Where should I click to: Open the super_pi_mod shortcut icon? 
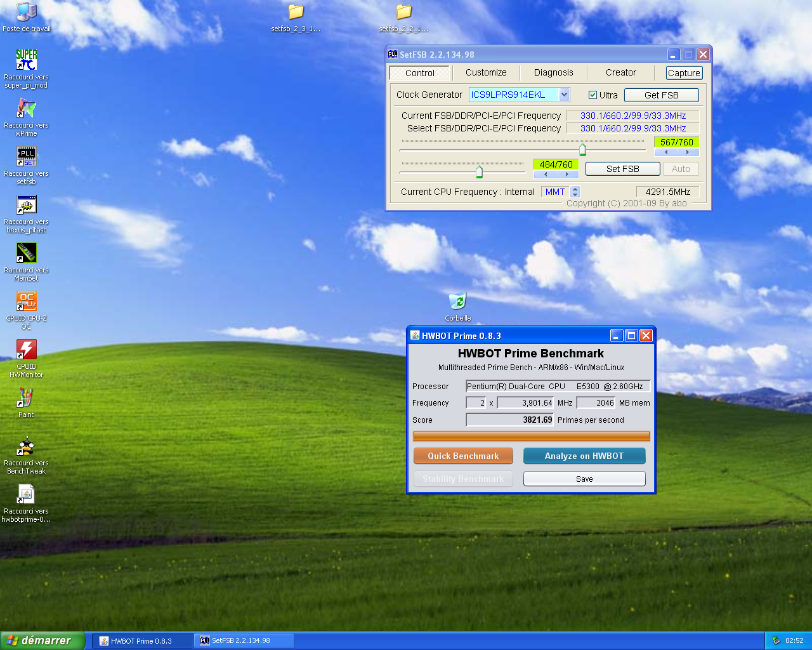(x=26, y=60)
